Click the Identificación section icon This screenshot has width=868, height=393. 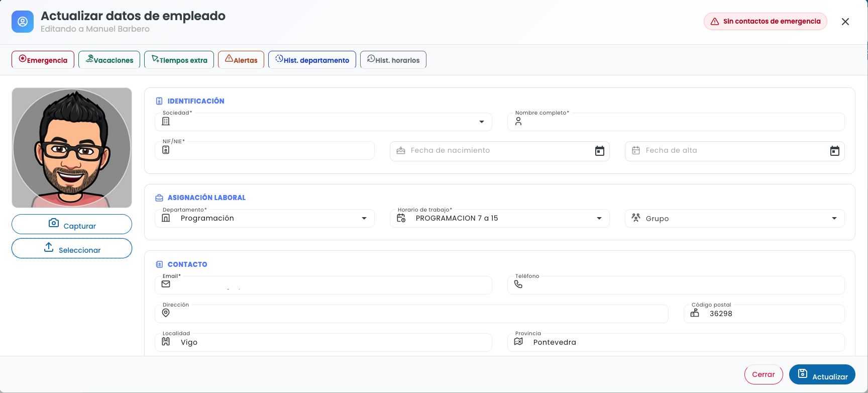[x=159, y=101]
